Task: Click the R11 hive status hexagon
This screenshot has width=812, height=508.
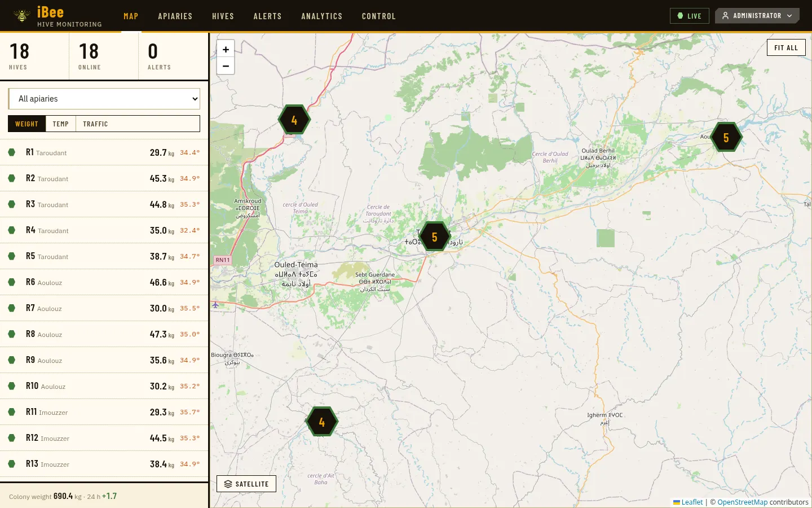Action: coord(11,412)
